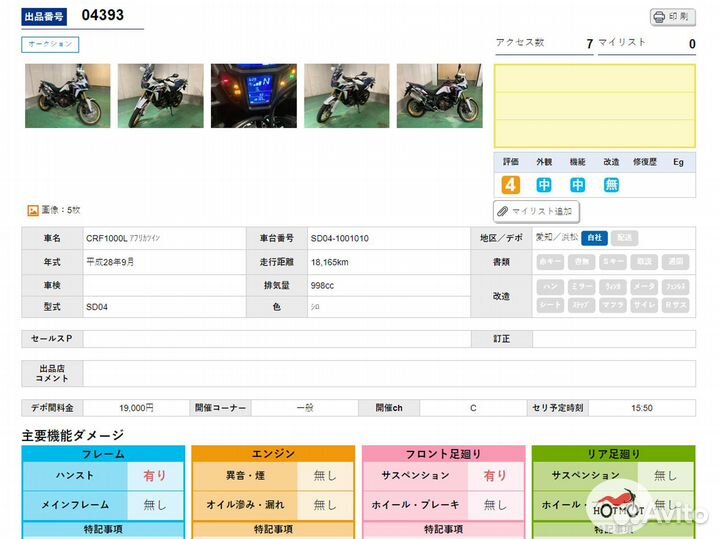720x539 pixels.
Task: Click the フレーム damage section header
Action: [103, 454]
